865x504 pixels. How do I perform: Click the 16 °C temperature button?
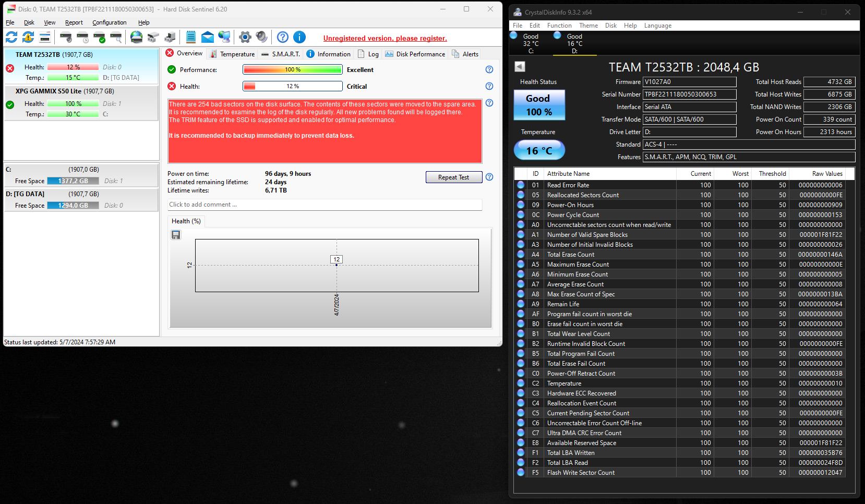(539, 150)
